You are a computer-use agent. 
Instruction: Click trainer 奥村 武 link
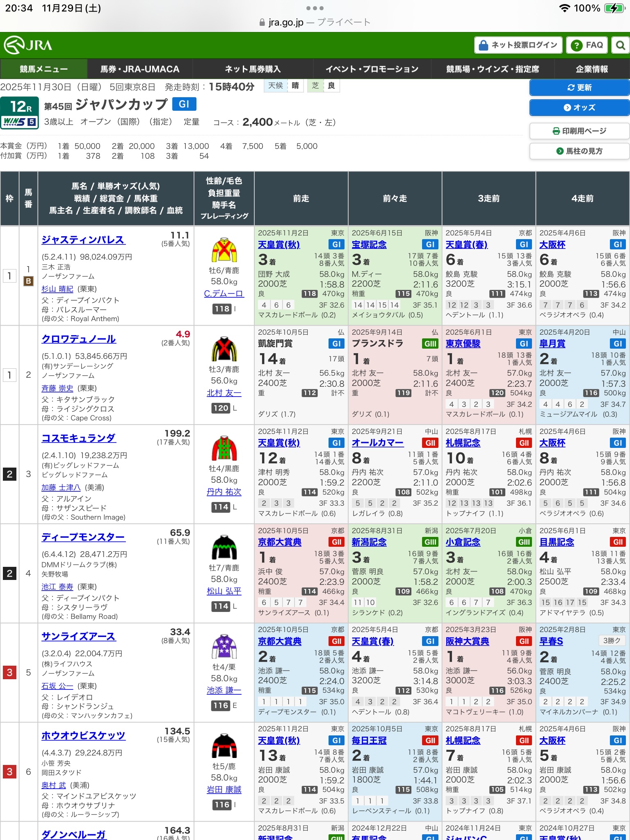click(54, 785)
